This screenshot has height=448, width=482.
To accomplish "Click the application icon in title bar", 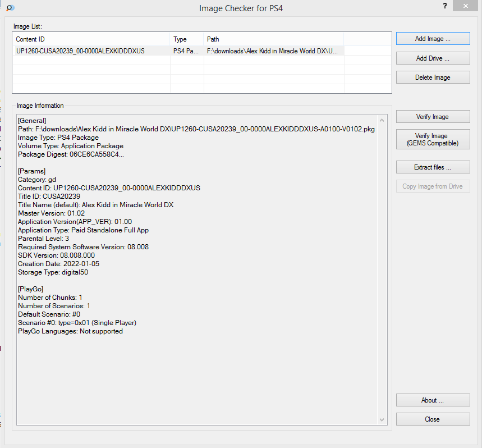I will tap(10, 8).
